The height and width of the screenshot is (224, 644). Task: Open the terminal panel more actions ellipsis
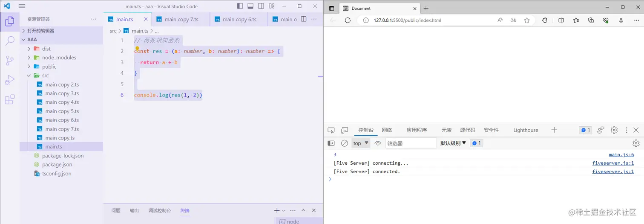click(x=293, y=210)
